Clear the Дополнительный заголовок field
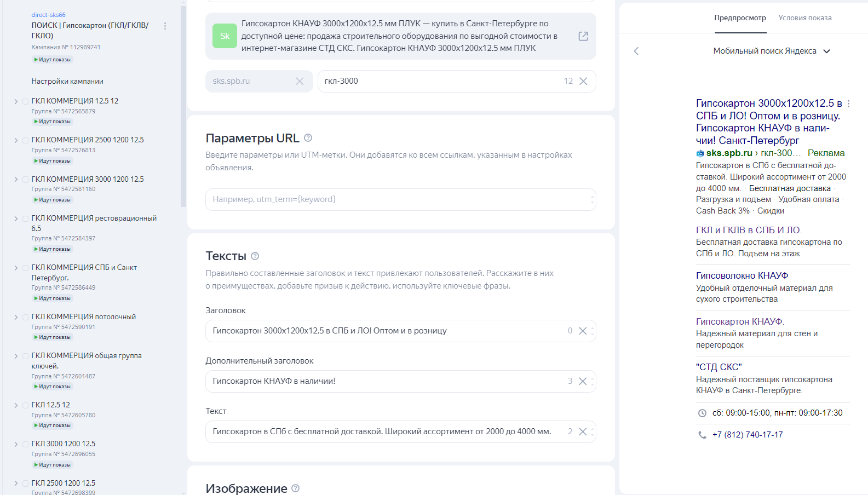 click(x=583, y=381)
